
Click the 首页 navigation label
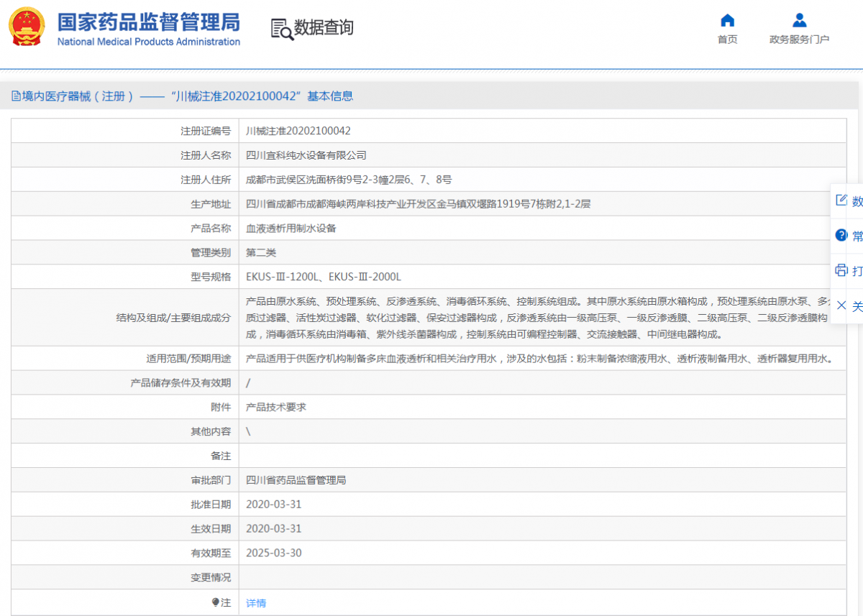tap(727, 40)
